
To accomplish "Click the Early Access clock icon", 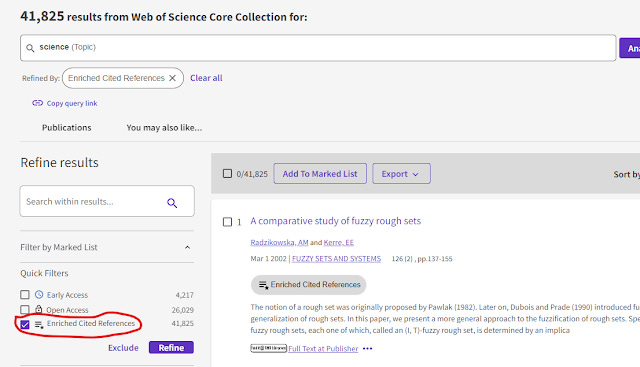I will click(39, 294).
